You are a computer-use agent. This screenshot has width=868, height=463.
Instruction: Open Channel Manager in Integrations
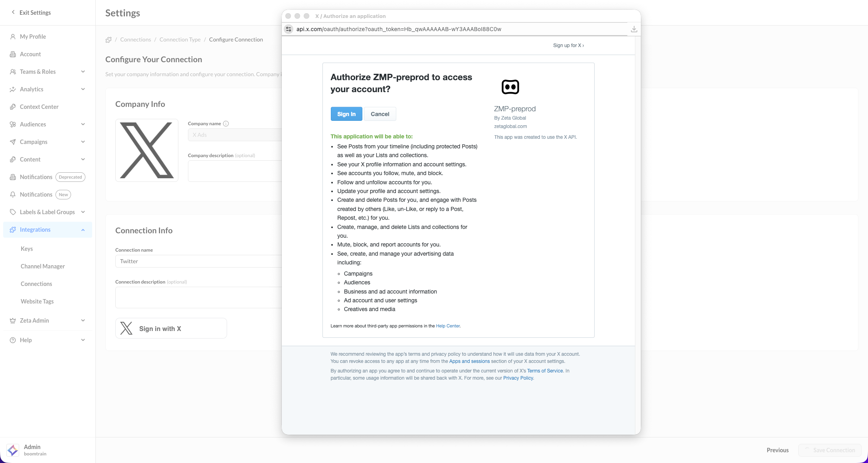point(43,266)
